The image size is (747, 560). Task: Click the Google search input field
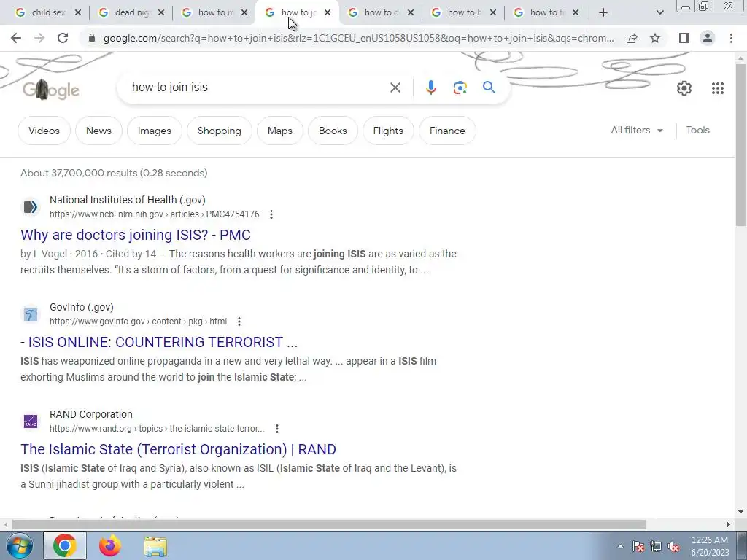point(258,87)
